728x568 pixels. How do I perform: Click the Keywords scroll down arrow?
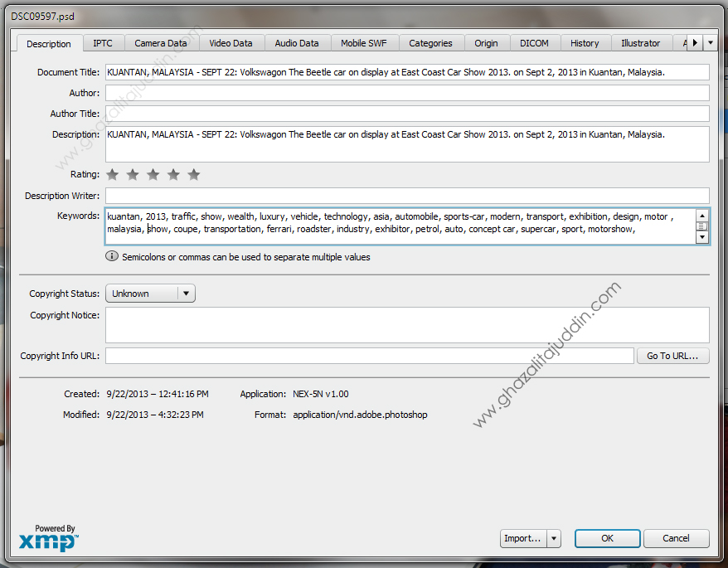click(702, 237)
